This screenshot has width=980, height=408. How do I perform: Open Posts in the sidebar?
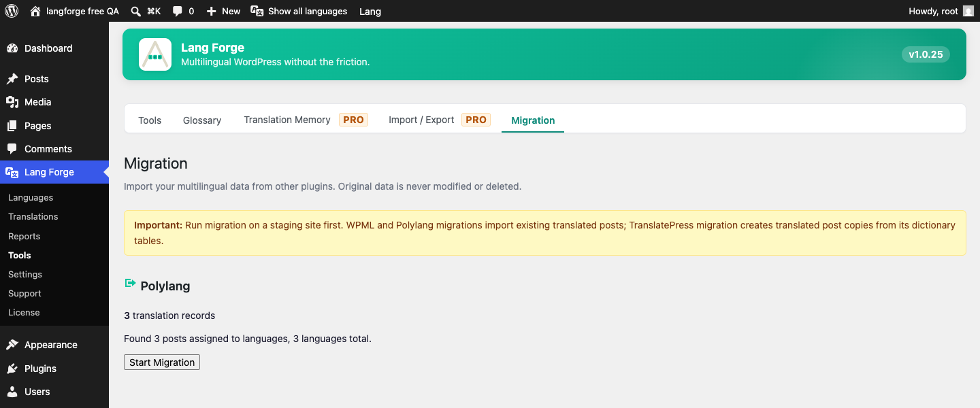37,79
